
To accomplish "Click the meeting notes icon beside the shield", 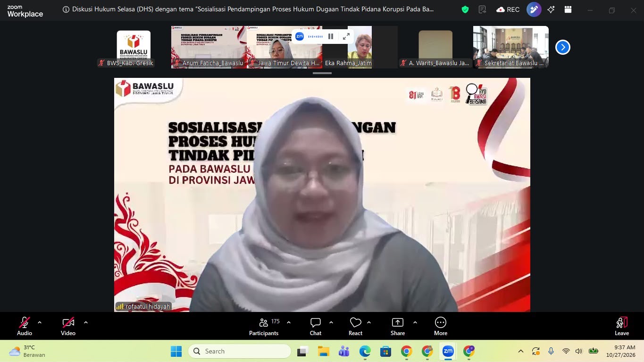I will coord(482,9).
